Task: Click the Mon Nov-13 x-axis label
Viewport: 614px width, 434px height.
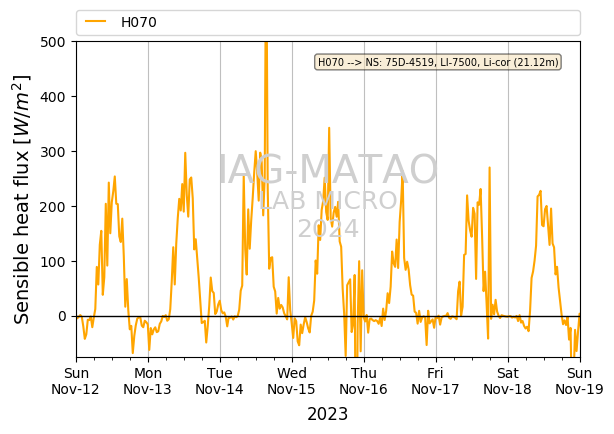Action: coord(148,381)
